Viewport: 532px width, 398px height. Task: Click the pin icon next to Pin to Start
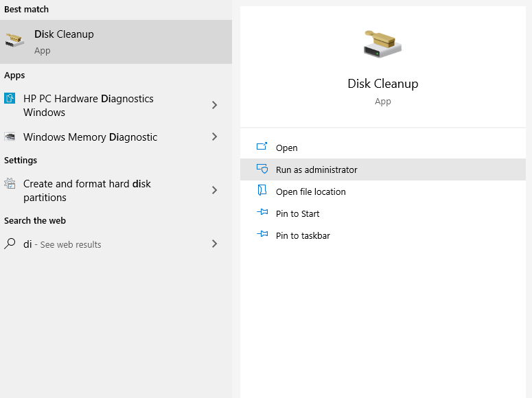tap(262, 213)
